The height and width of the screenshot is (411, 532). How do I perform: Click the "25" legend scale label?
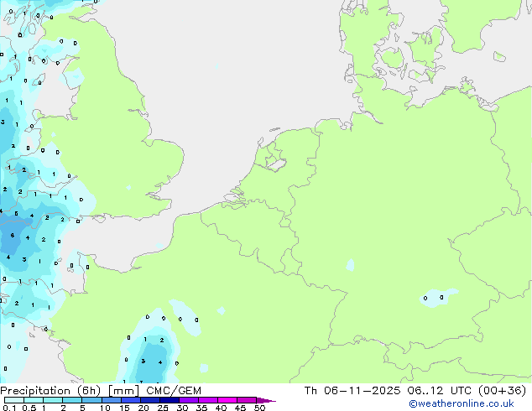[163, 408]
